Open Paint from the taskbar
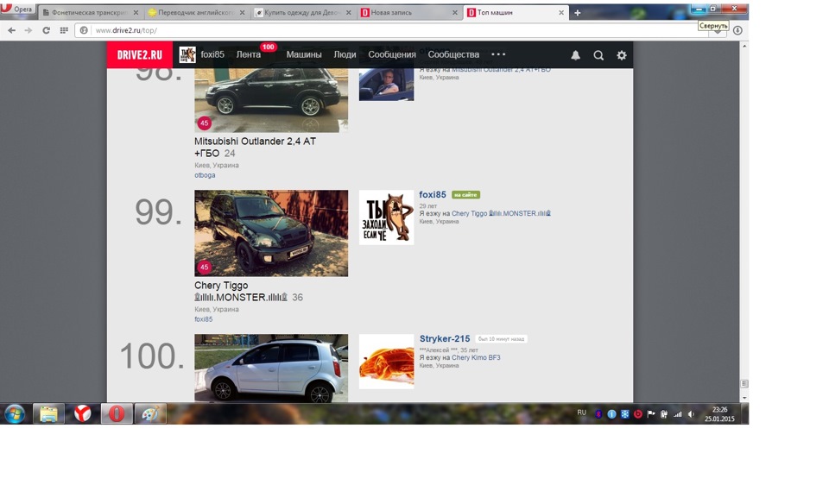The height and width of the screenshot is (504, 829). click(x=150, y=414)
